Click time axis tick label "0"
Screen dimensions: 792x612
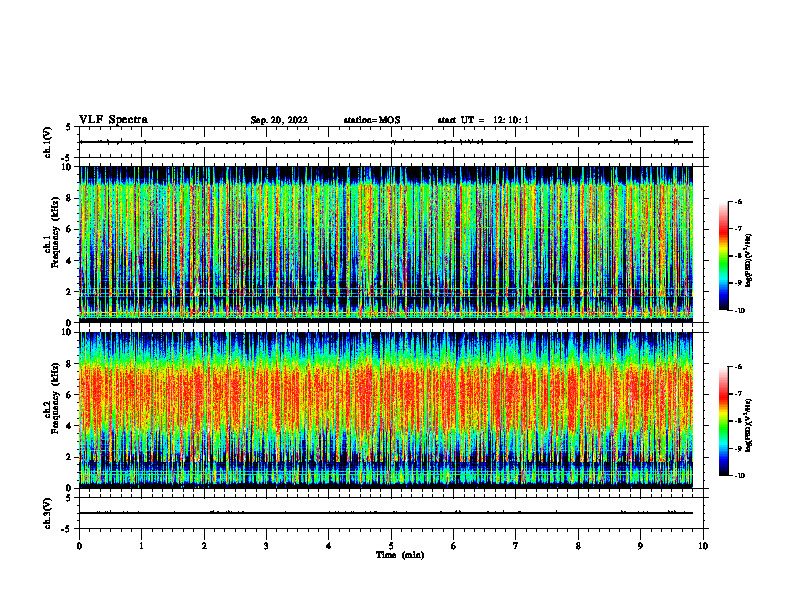coord(79,546)
